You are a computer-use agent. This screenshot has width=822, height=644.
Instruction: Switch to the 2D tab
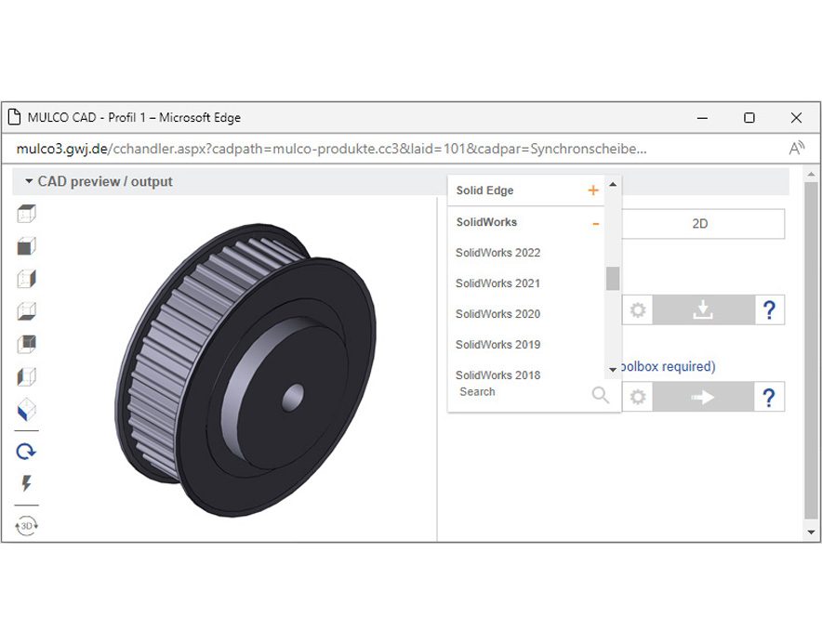coord(702,224)
